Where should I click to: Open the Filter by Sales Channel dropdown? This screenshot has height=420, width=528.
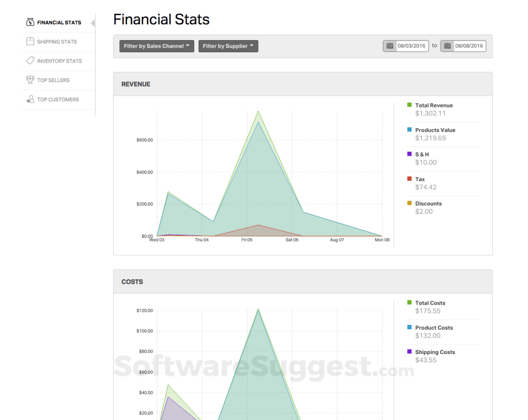tap(157, 46)
